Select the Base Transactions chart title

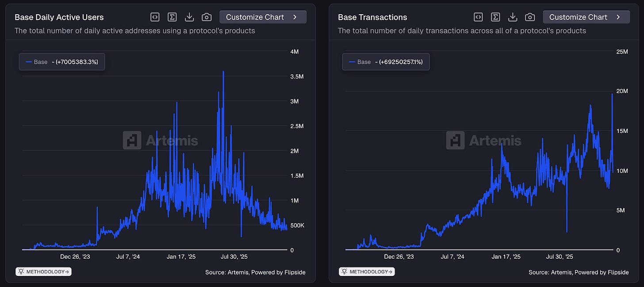(372, 17)
